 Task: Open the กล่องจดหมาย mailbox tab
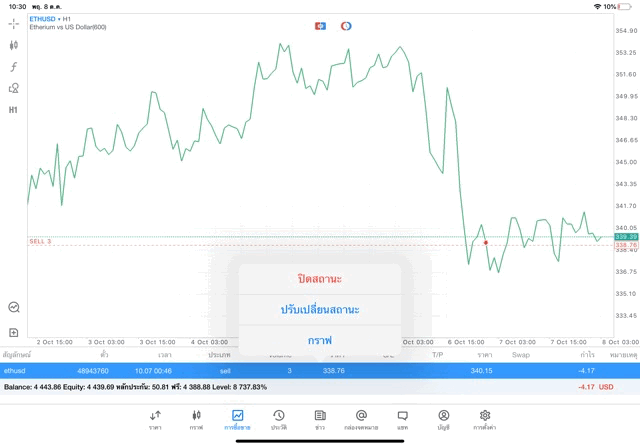pos(361,419)
